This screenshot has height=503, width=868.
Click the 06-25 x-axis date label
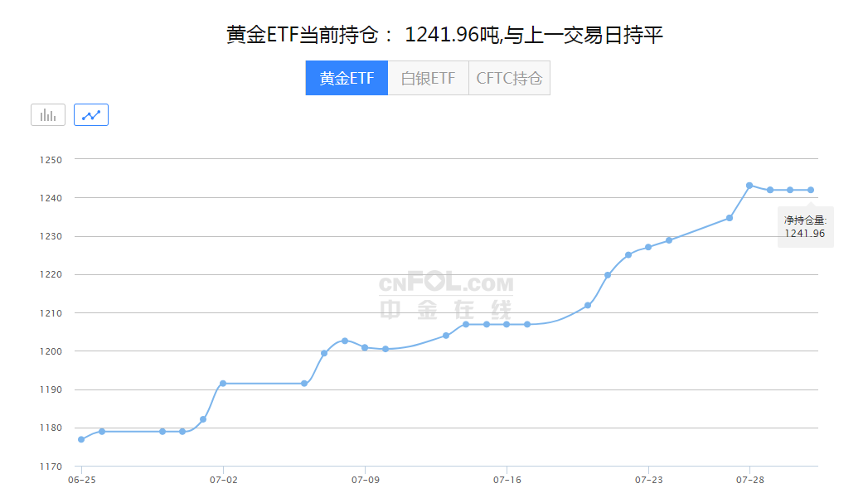pyautogui.click(x=81, y=480)
